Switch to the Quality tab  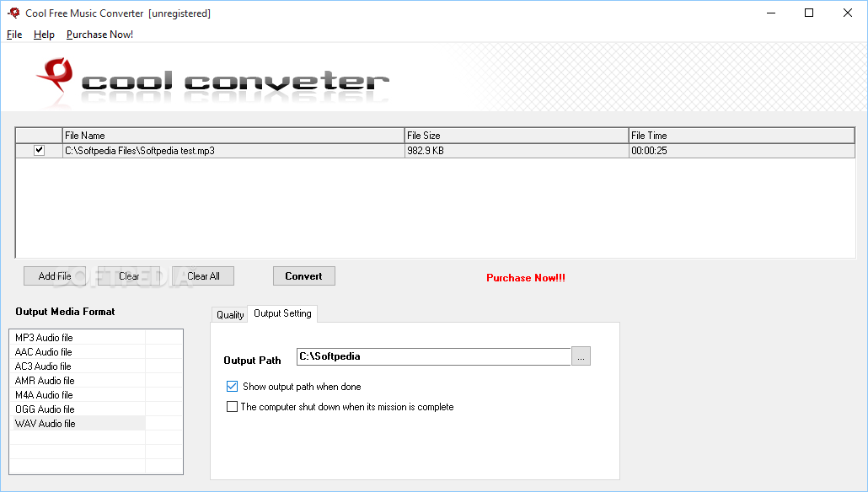click(x=230, y=314)
